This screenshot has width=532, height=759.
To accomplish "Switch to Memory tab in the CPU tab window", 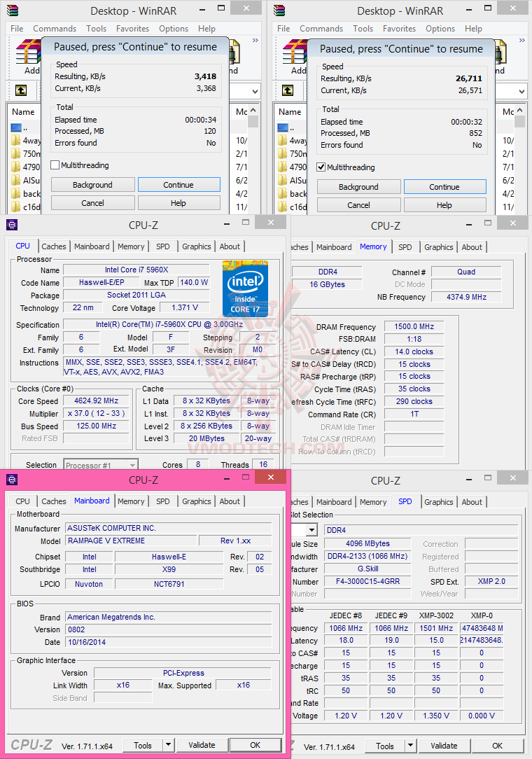I will (131, 246).
